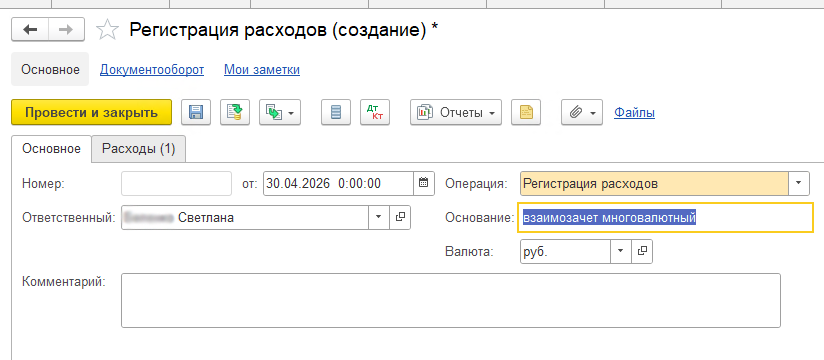Save the document with the floppy disk icon
The height and width of the screenshot is (360, 824).
point(196,112)
